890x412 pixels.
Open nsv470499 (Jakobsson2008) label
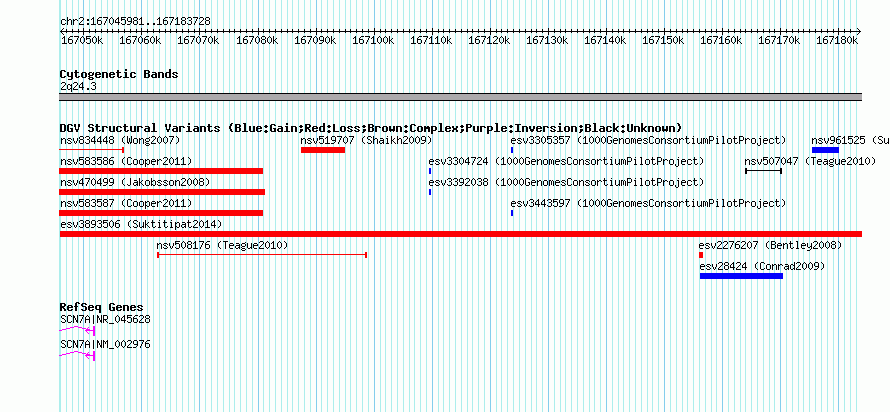coord(135,183)
